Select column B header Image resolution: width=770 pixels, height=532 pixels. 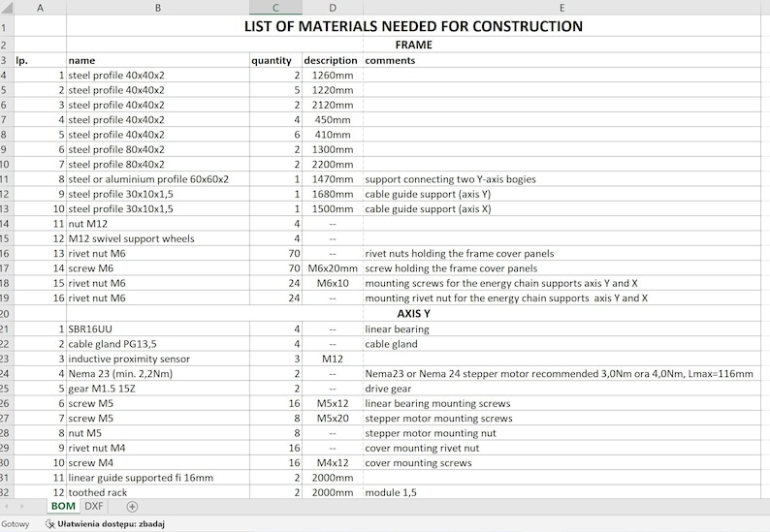[158, 8]
